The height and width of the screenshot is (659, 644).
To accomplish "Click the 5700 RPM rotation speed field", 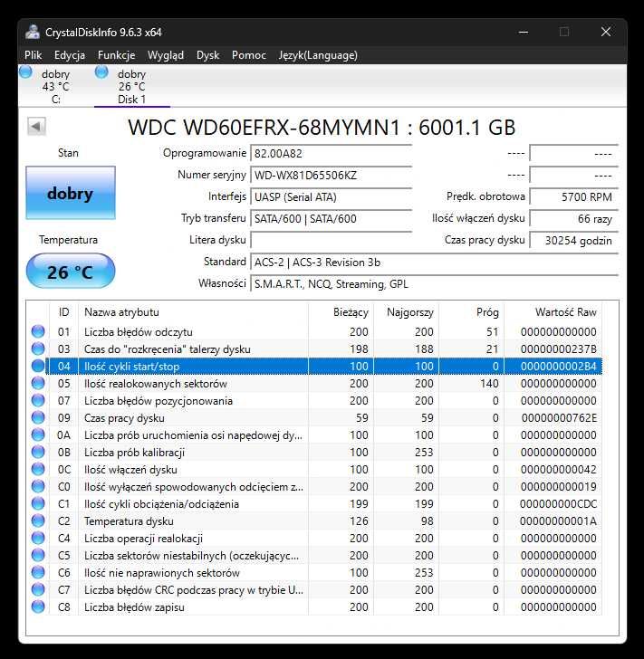I will (573, 196).
